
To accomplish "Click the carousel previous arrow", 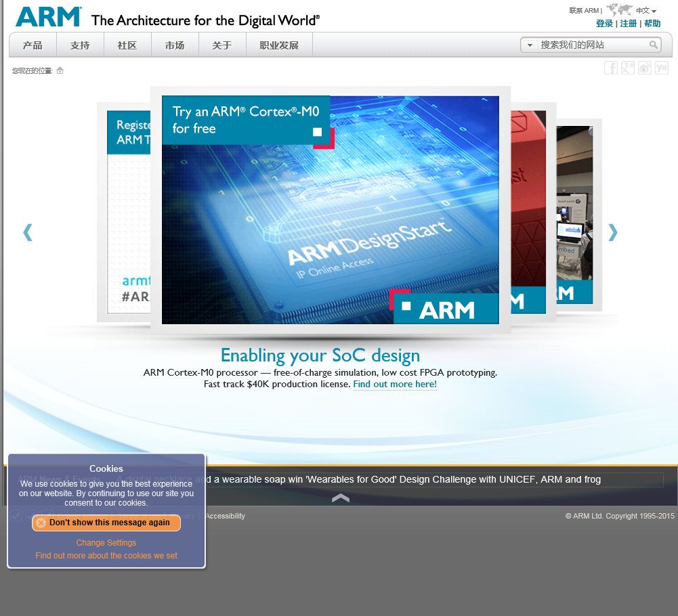I will click(x=28, y=232).
